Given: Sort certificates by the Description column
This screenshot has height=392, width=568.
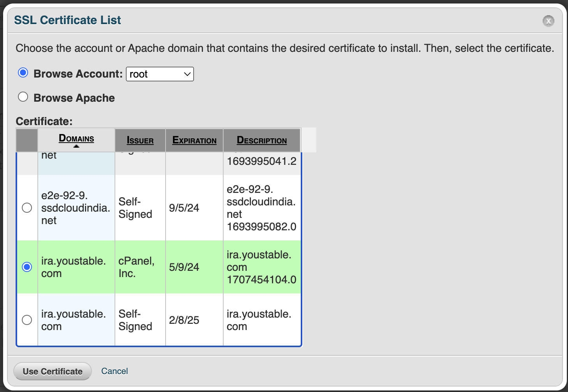Looking at the screenshot, I should [261, 140].
